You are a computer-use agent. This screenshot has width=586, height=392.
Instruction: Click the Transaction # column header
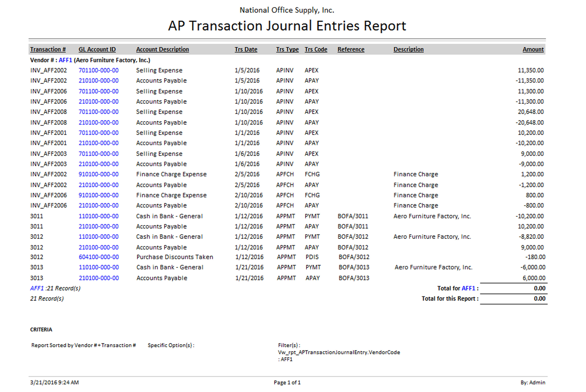pos(48,49)
